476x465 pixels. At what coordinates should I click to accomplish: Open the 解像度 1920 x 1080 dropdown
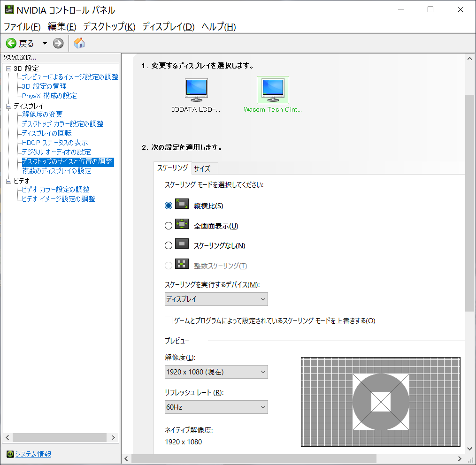(216, 372)
